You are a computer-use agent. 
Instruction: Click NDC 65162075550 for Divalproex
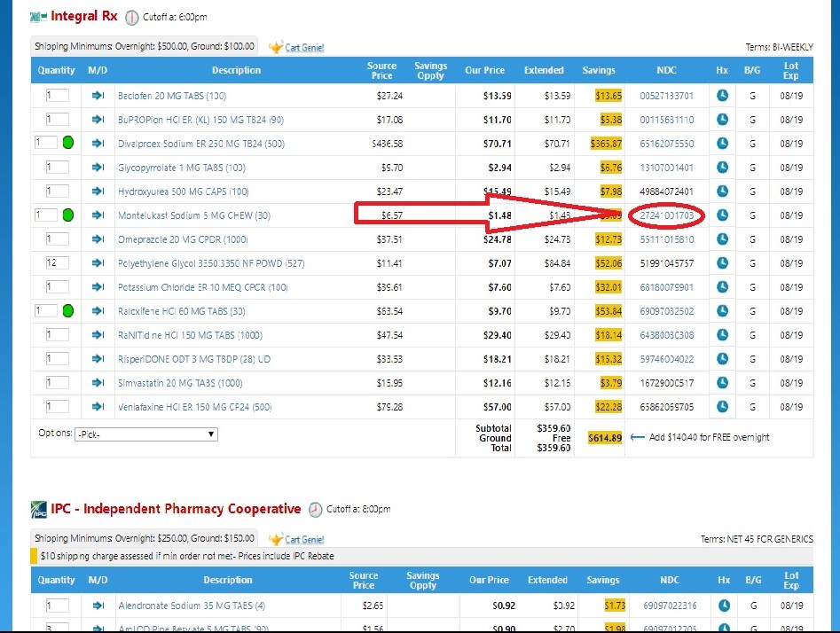coord(666,144)
